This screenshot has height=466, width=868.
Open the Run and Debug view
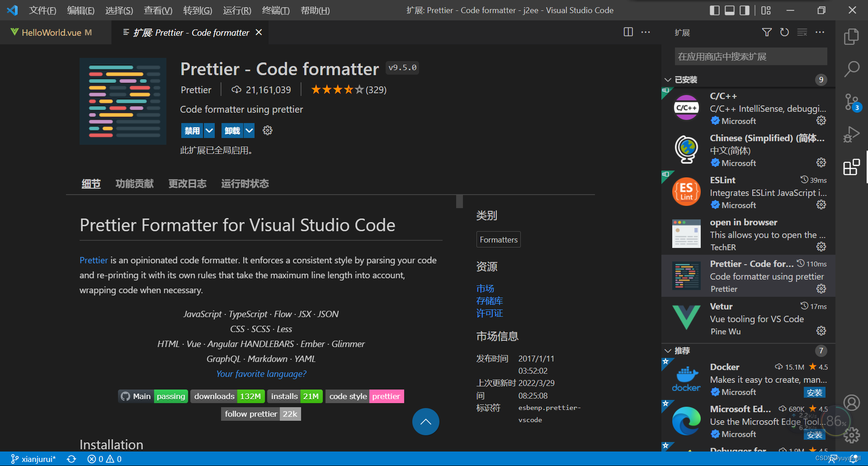pyautogui.click(x=852, y=134)
